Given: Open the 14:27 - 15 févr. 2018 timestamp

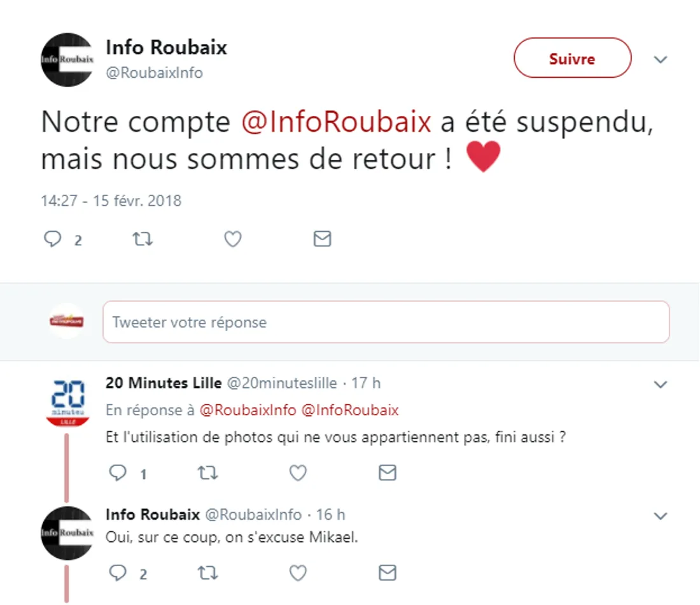Looking at the screenshot, I should [x=111, y=201].
